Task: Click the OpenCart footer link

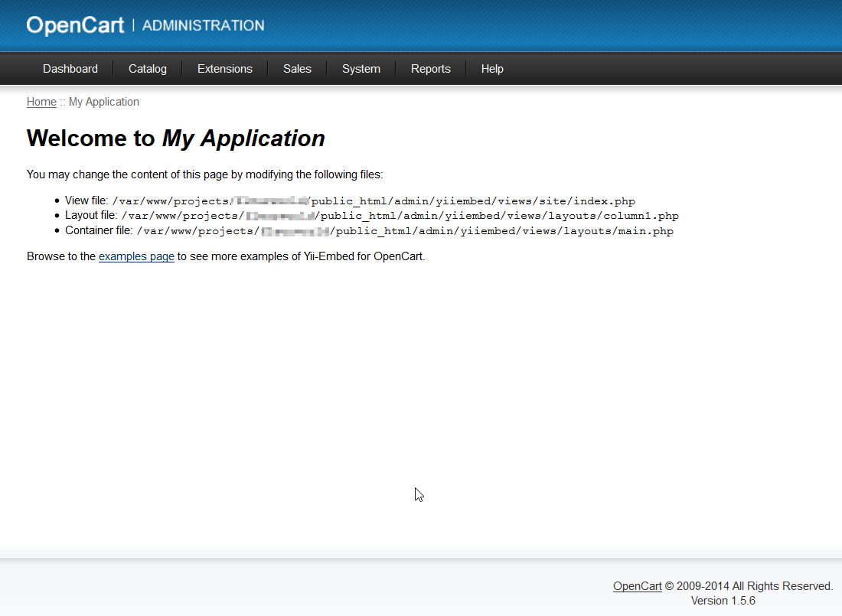Action: [638, 586]
